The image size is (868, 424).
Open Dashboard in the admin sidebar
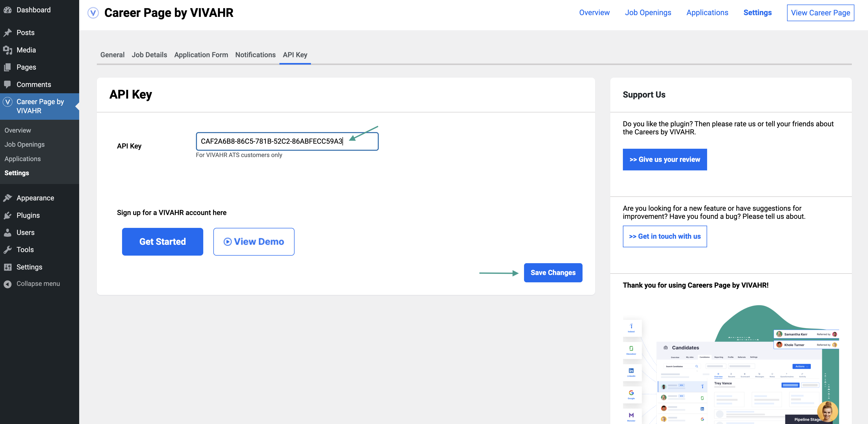tap(34, 10)
